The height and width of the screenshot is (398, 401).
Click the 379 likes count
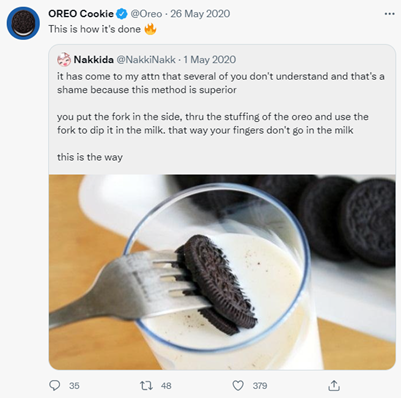(x=260, y=386)
